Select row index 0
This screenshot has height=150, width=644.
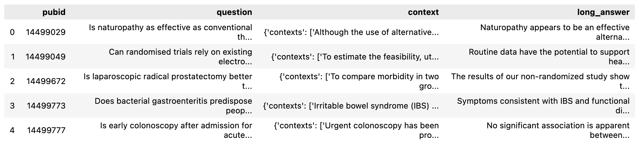click(x=12, y=32)
